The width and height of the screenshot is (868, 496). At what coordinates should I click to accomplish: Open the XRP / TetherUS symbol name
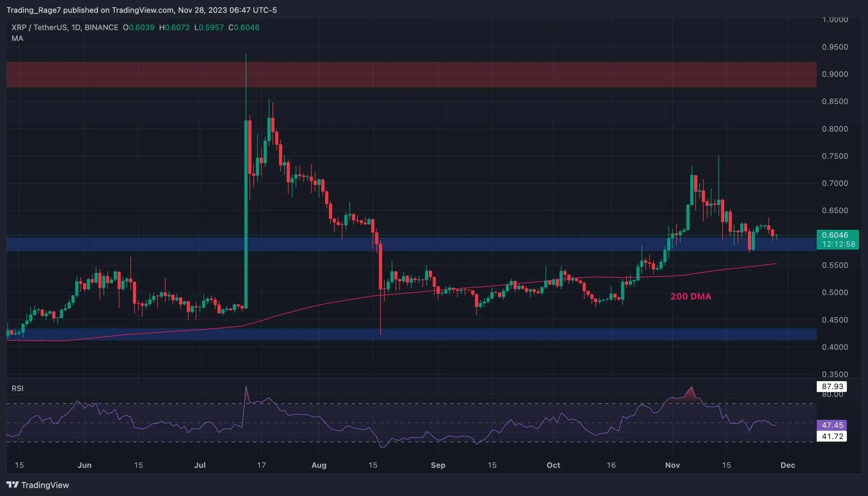pos(39,27)
